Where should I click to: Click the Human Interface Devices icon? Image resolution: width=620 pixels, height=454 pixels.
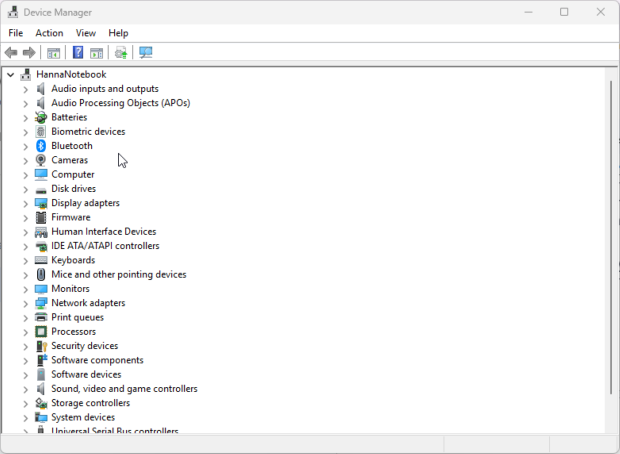(41, 232)
